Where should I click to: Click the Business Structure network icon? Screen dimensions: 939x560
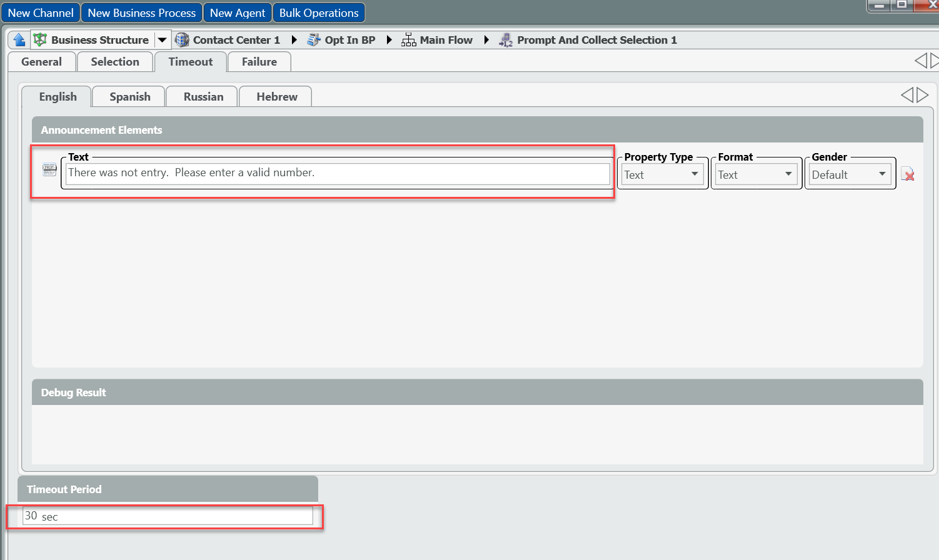click(x=40, y=40)
